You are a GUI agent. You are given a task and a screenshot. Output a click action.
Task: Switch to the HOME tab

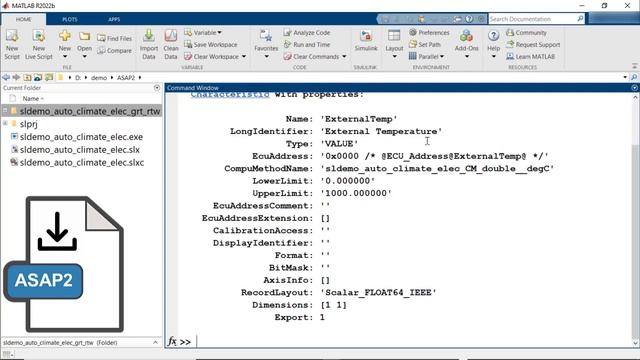[x=23, y=19]
